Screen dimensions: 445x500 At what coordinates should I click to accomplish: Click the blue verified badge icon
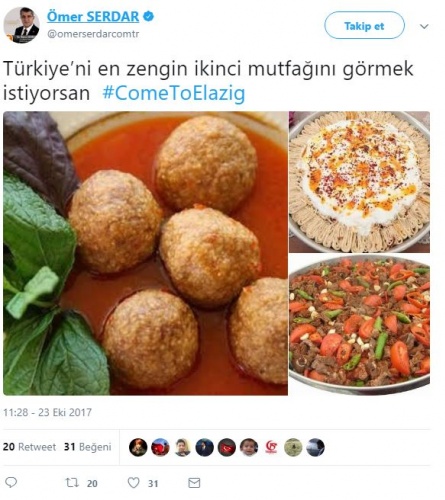pyautogui.click(x=148, y=16)
